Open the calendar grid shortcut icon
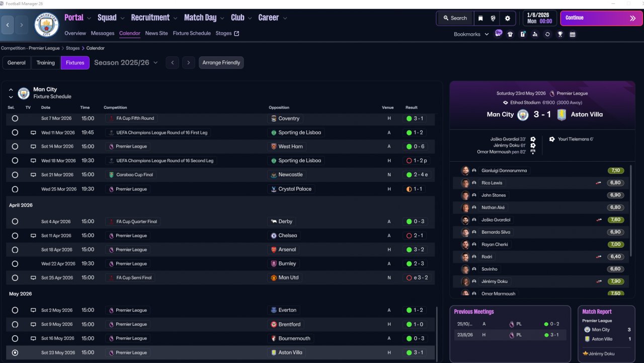 coord(573,34)
